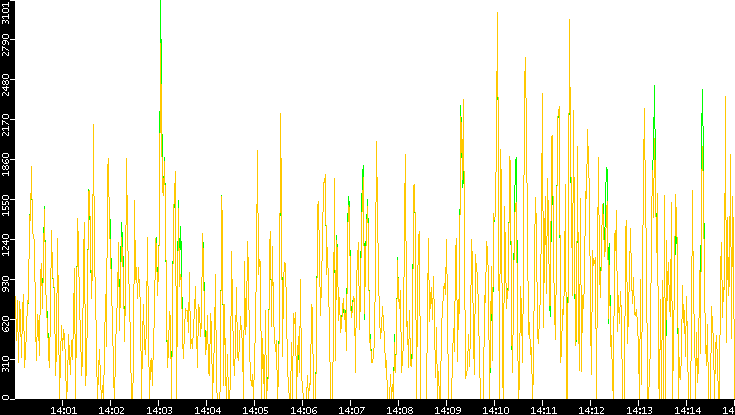Click the 3101 value on vertical axis
Screen dimensions: 735x415
coord(6,15)
